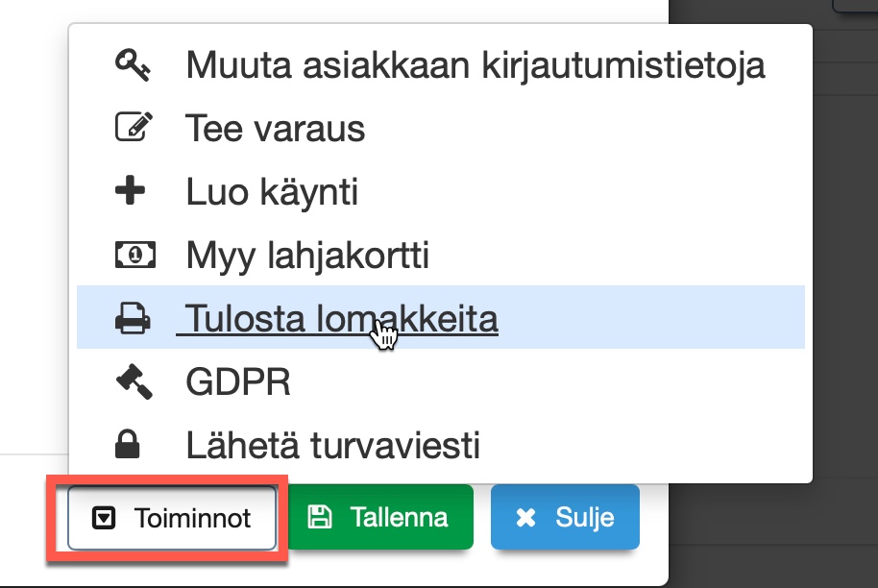The image size is (878, 588).
Task: Choose "Myy lahjakortti" in the menu
Action: [307, 256]
